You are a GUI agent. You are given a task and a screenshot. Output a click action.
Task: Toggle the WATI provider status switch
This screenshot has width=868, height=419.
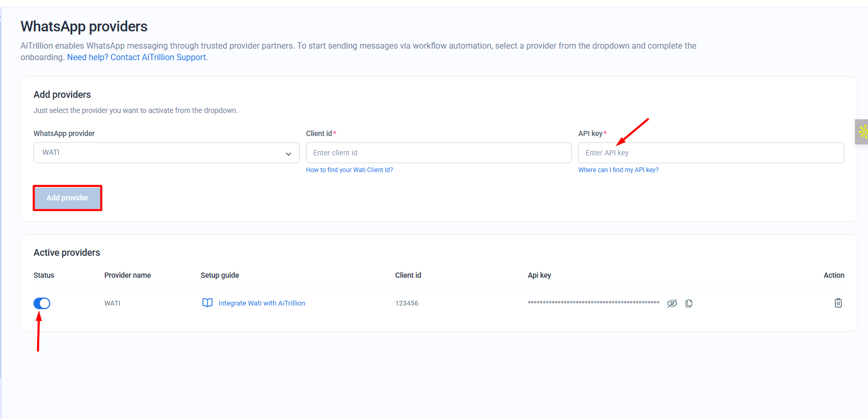[42, 303]
